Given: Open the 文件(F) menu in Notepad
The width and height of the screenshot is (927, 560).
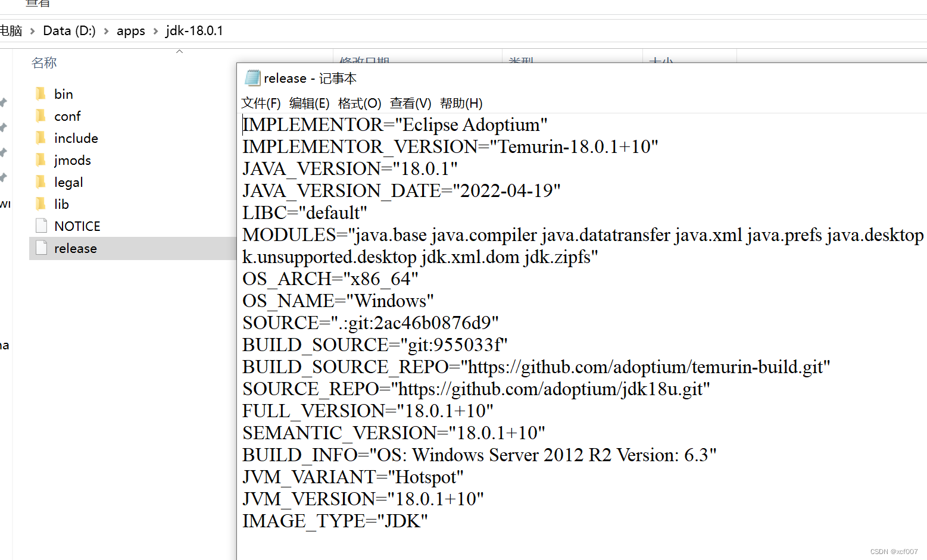Looking at the screenshot, I should coord(261,104).
